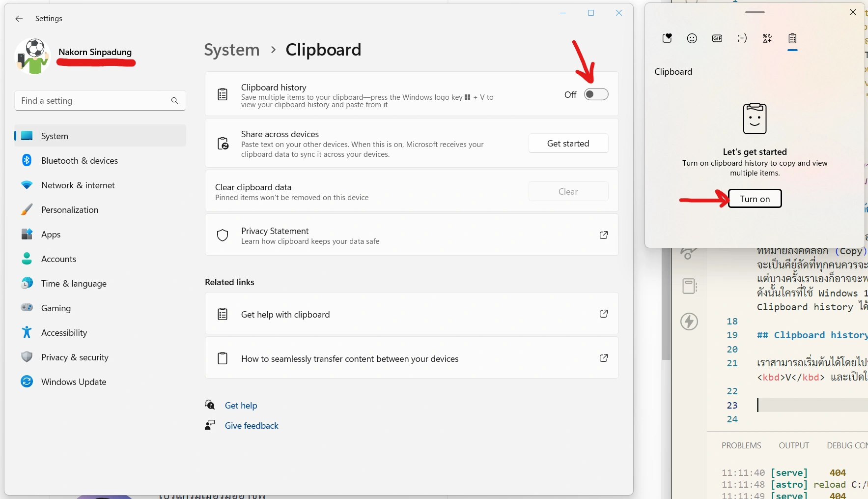Click the notebook icon in editor activity bar
The width and height of the screenshot is (868, 499).
[689, 286]
